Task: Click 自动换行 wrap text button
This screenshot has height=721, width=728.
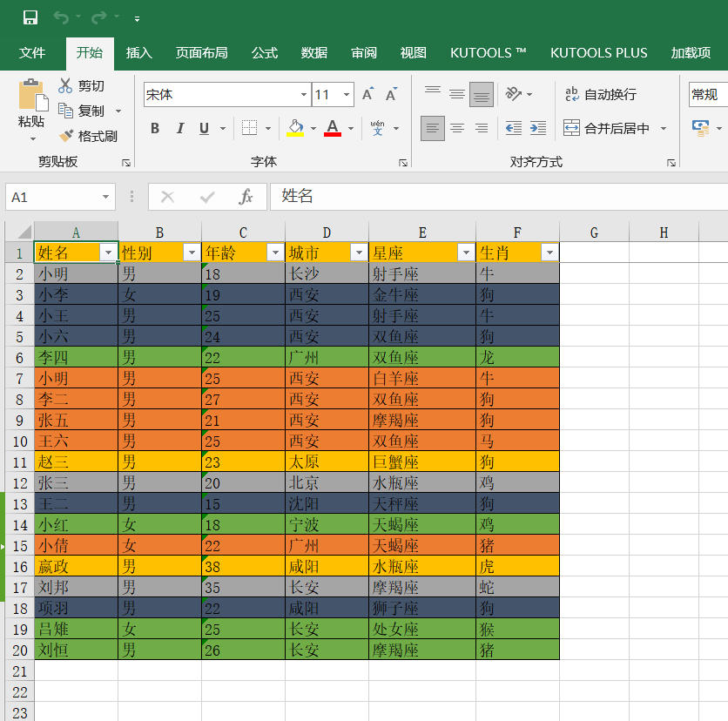Action: pyautogui.click(x=600, y=94)
